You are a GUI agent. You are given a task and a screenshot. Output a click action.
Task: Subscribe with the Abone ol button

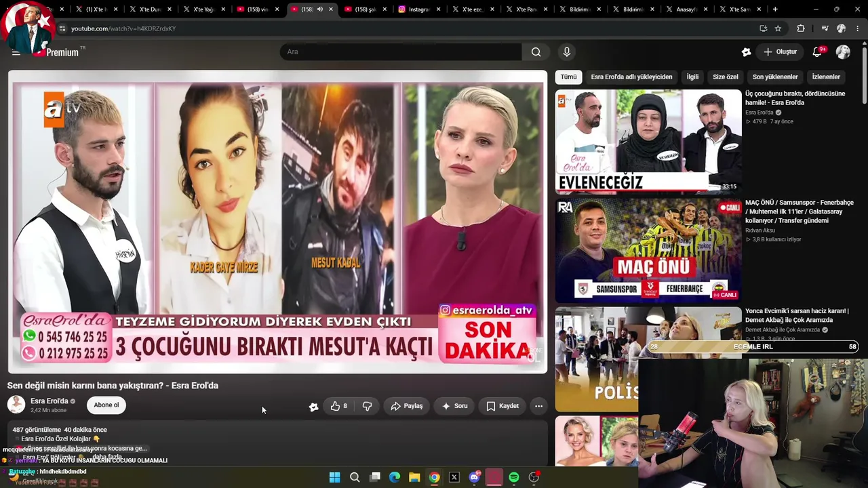pos(106,405)
